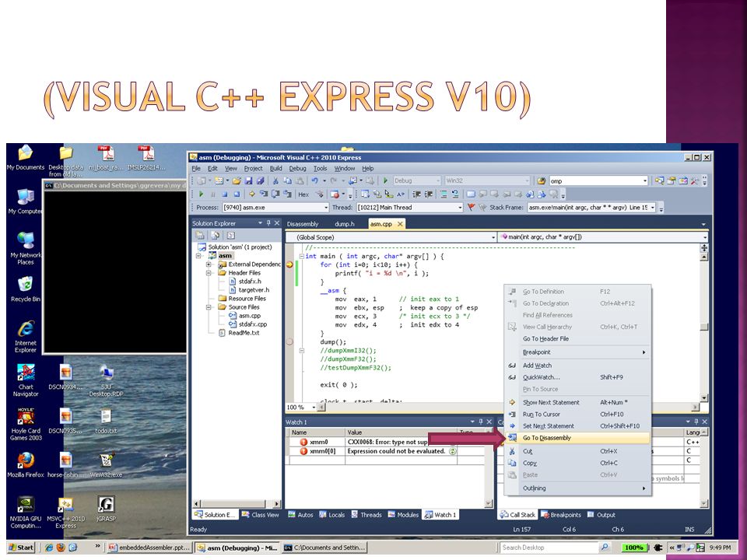This screenshot has height=560, width=747.
Task: Open the Stack Frame dropdown
Action: click(x=653, y=208)
